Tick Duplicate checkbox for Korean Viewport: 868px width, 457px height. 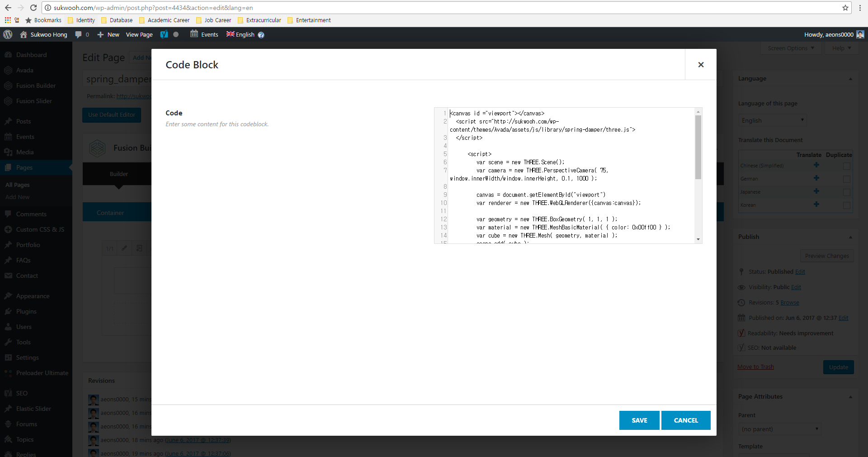pyautogui.click(x=847, y=205)
